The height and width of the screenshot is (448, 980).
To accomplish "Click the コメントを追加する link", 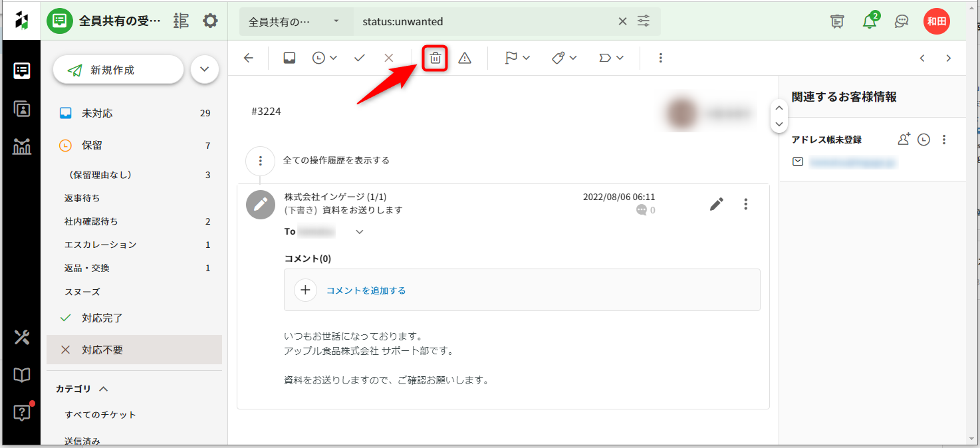I will click(x=366, y=290).
